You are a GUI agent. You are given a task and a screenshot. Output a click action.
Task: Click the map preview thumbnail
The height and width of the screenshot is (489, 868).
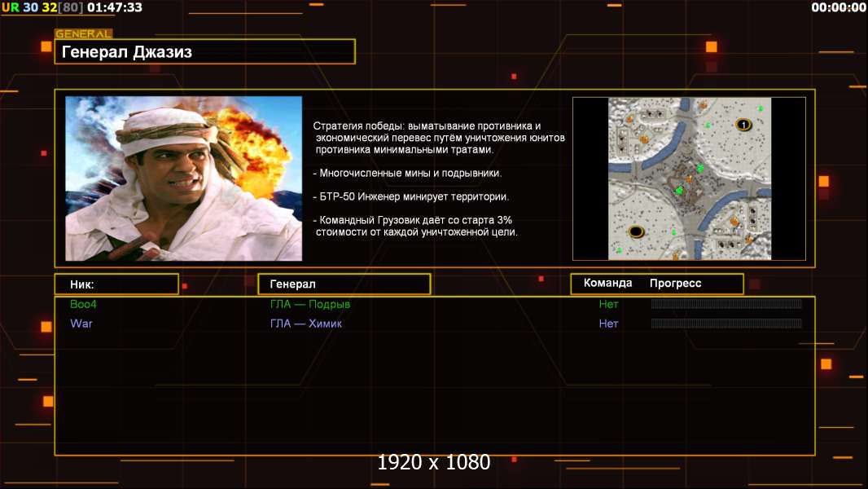click(x=689, y=178)
